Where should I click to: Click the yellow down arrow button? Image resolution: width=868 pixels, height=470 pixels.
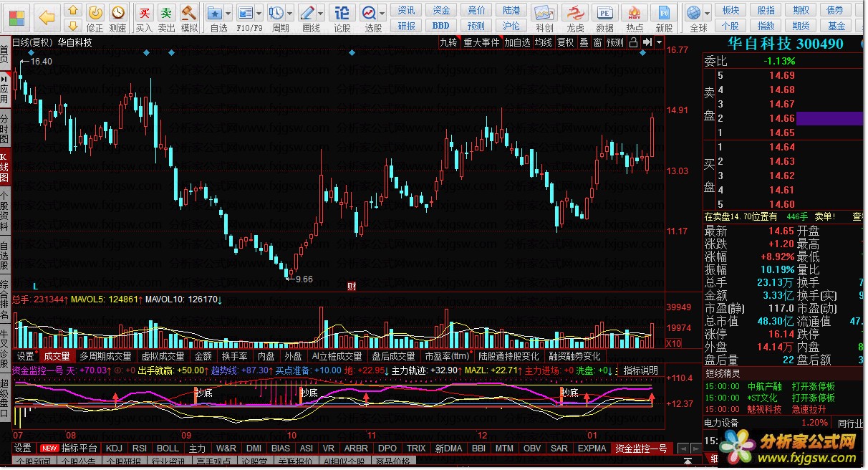click(73, 26)
